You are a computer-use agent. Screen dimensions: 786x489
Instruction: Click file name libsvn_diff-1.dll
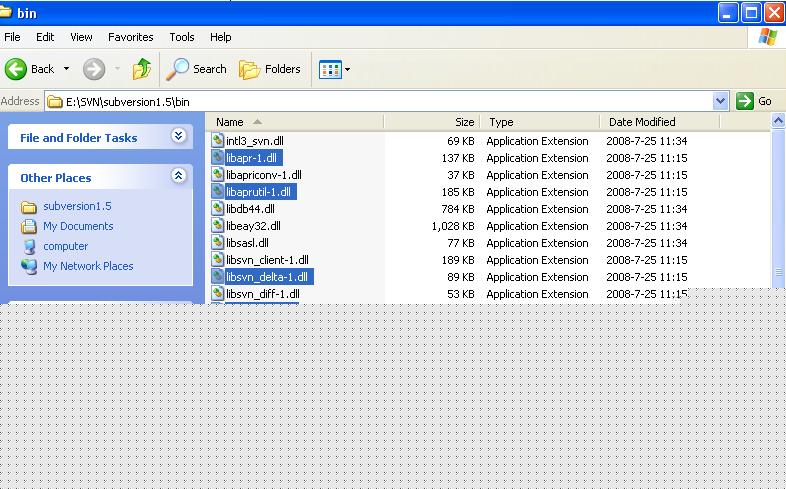[x=263, y=295]
